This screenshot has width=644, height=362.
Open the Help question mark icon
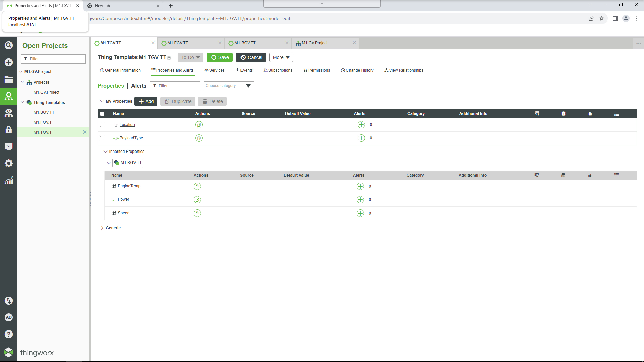[9, 334]
